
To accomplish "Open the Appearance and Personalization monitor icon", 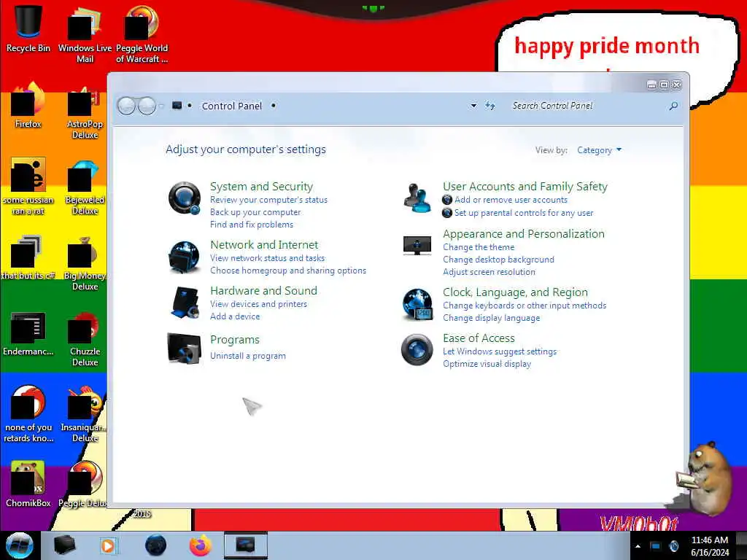I will coord(417,246).
